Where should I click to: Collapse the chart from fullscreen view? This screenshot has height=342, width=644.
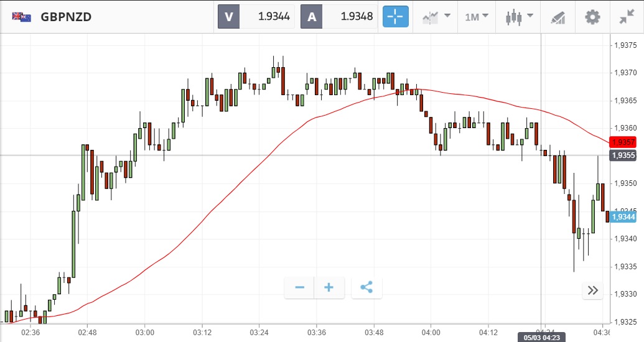click(x=627, y=17)
